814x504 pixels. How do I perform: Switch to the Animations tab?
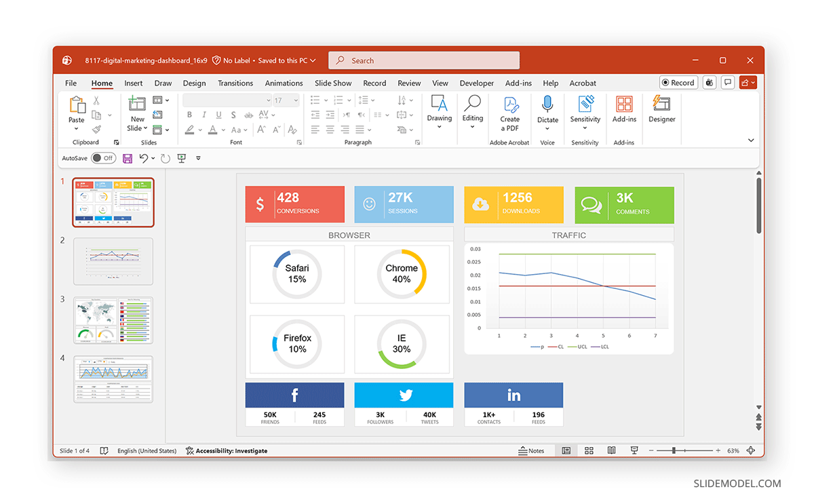284,83
